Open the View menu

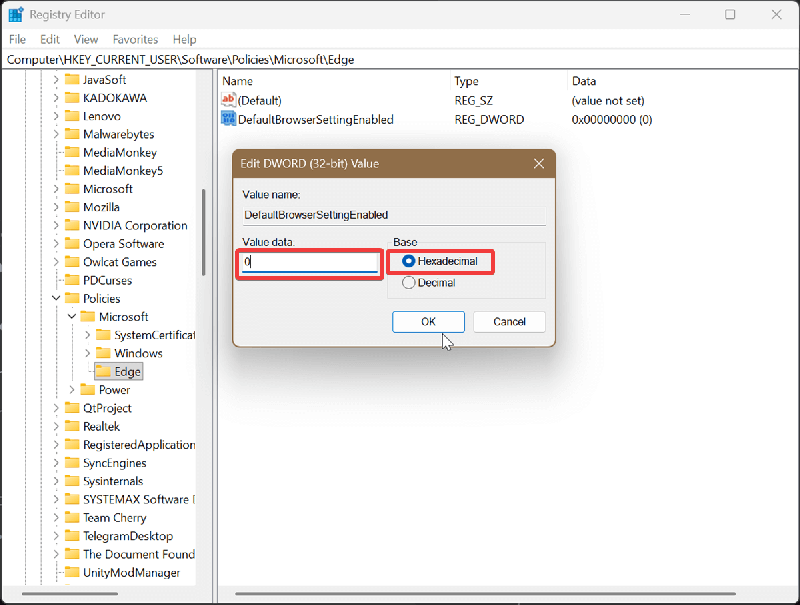pyautogui.click(x=86, y=39)
